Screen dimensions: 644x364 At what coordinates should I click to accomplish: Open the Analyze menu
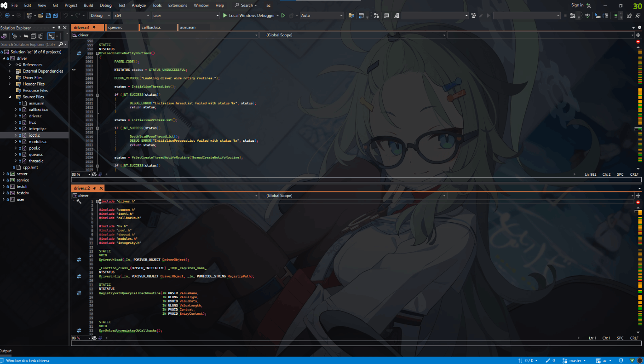[x=139, y=6]
